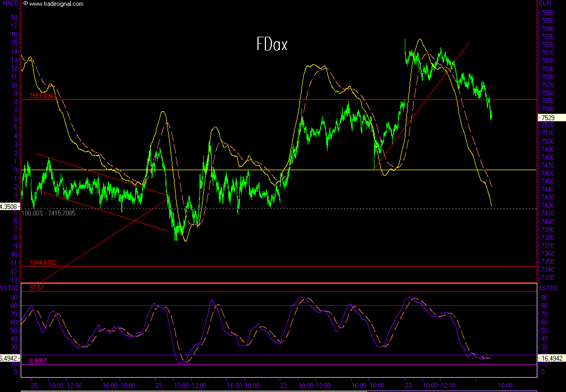Click the right SSTOC panel label
The height and width of the screenshot is (392, 566).
548,288
